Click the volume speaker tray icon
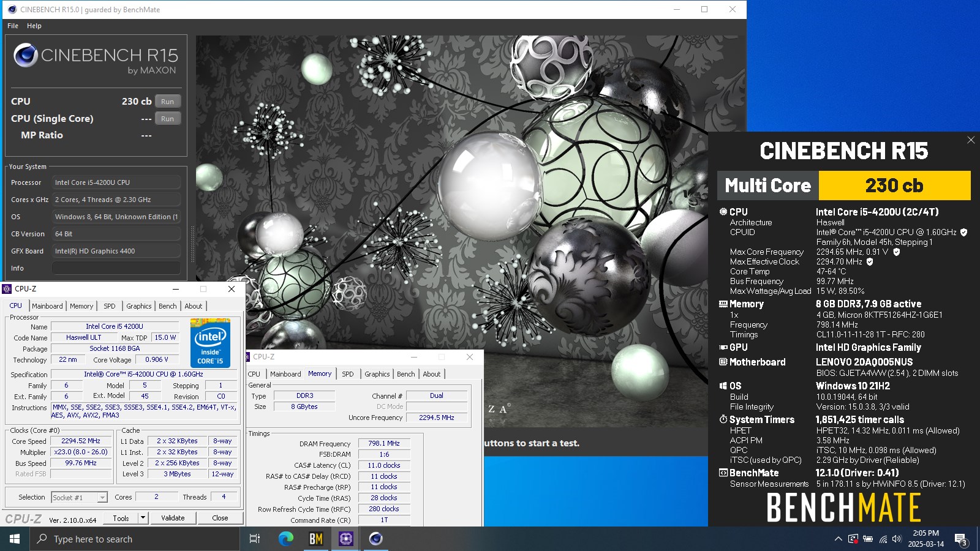Image resolution: width=980 pixels, height=551 pixels. pyautogui.click(x=897, y=539)
